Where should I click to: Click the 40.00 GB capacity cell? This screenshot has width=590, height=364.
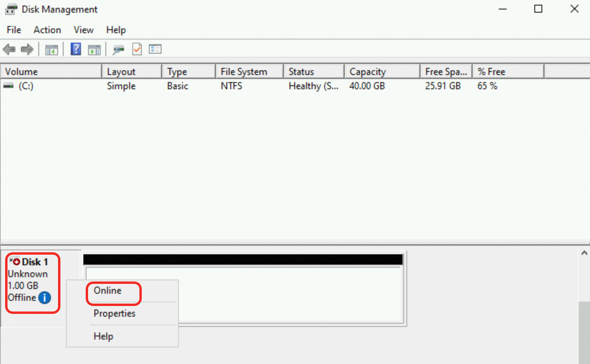point(367,86)
